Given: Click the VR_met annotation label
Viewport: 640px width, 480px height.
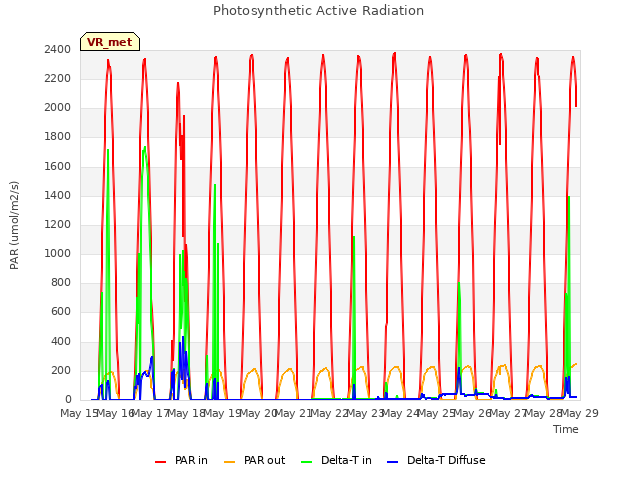Looking at the screenshot, I should [x=110, y=42].
